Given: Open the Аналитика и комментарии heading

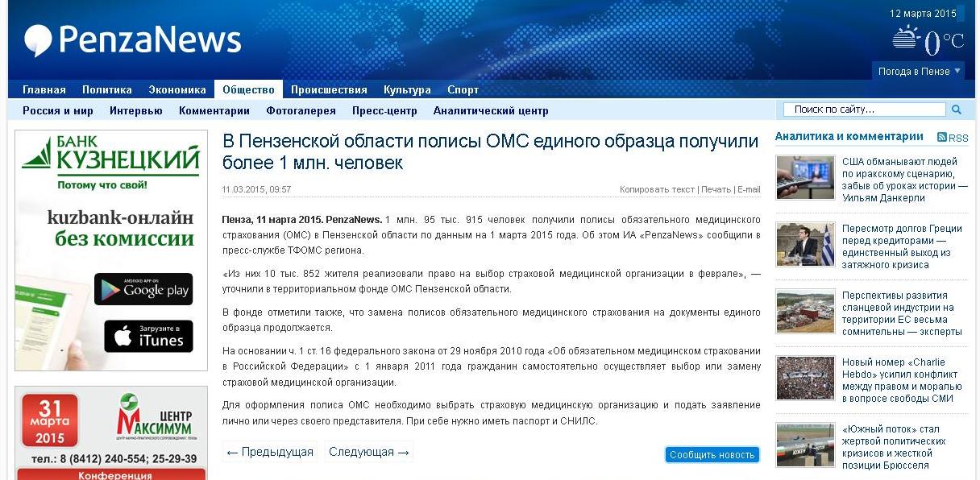Looking at the screenshot, I should (849, 136).
